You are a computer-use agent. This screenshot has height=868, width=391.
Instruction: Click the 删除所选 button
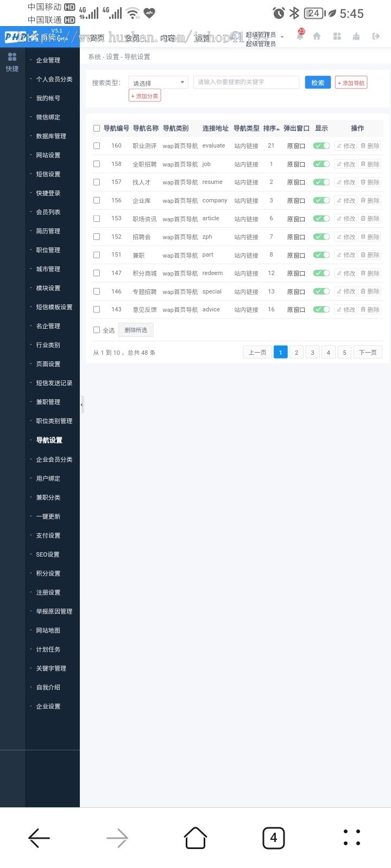(136, 330)
